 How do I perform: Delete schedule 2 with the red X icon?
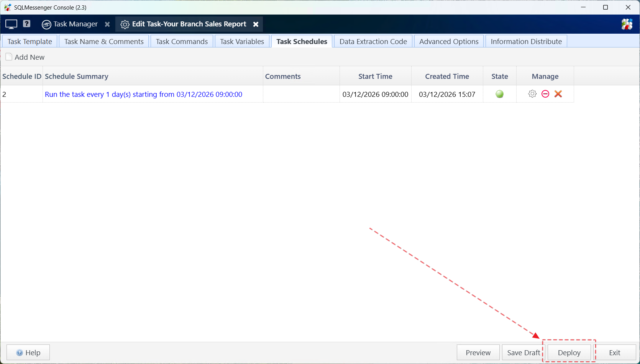[558, 94]
